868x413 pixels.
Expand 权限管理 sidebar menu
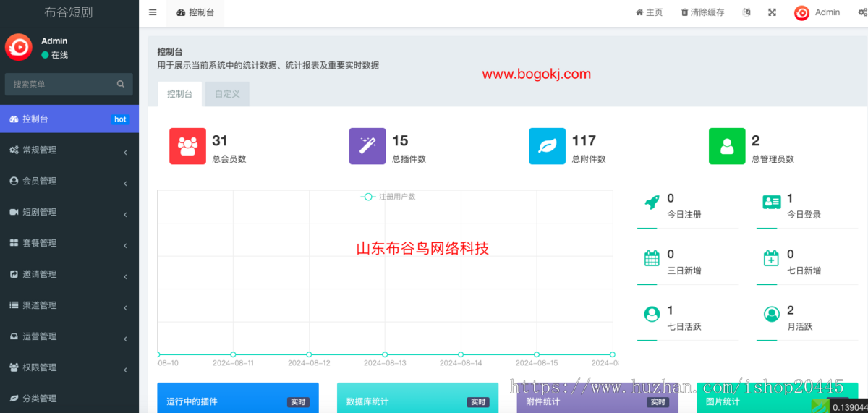[x=69, y=367]
